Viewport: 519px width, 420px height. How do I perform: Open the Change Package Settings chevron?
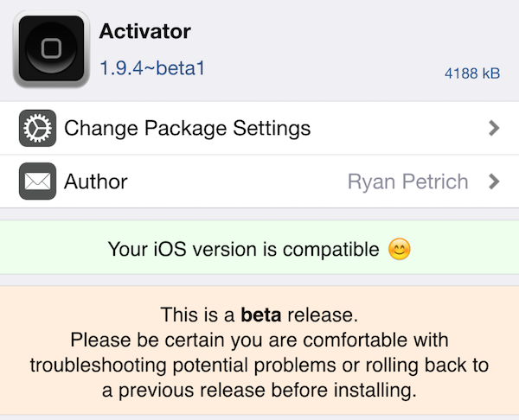pyautogui.click(x=494, y=129)
